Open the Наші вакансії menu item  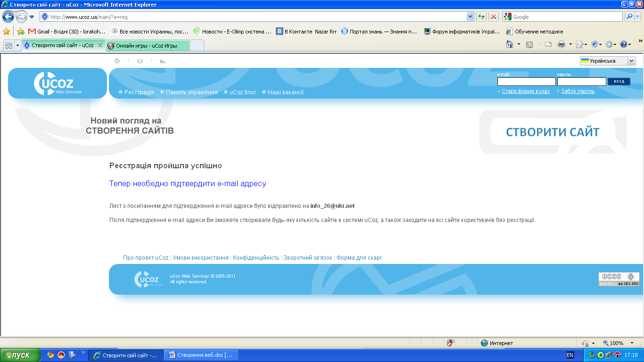[x=286, y=92]
